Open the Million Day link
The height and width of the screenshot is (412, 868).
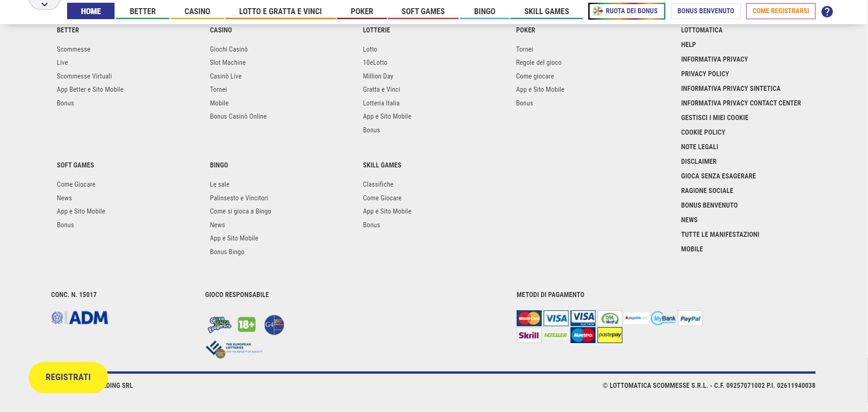coord(378,76)
